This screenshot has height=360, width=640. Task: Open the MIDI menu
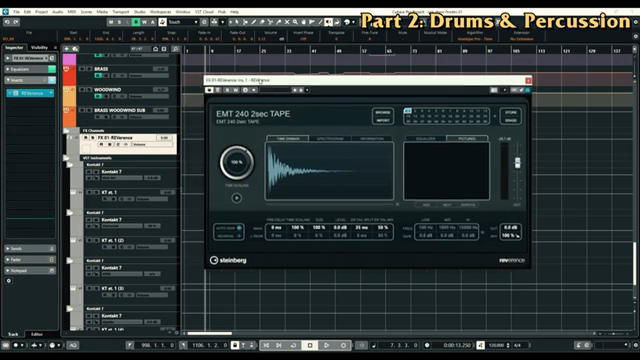click(72, 12)
